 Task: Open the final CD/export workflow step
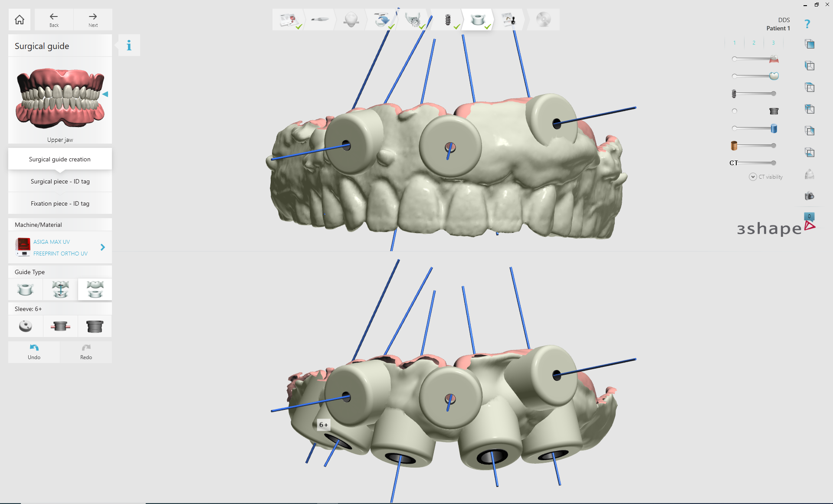[x=544, y=19]
